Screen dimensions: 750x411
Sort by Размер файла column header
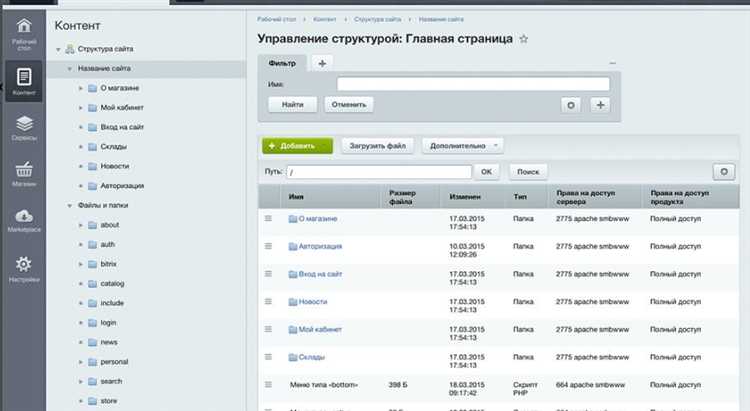coord(402,197)
